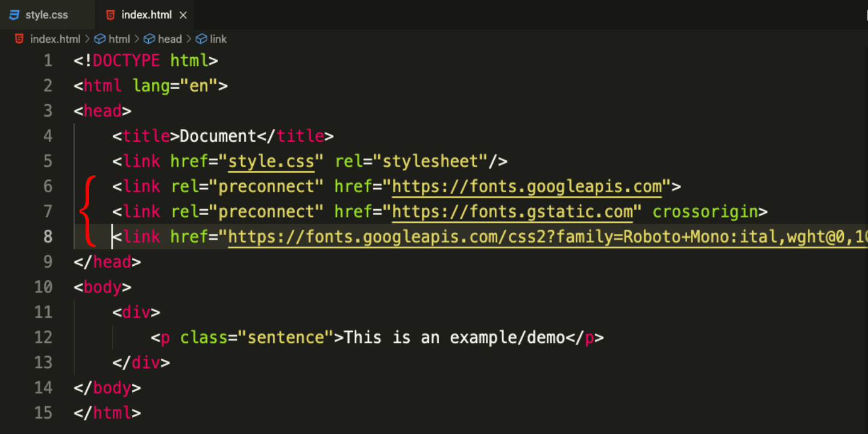The height and width of the screenshot is (434, 868).
Task: Switch to the style.css editor tab
Action: (x=46, y=14)
